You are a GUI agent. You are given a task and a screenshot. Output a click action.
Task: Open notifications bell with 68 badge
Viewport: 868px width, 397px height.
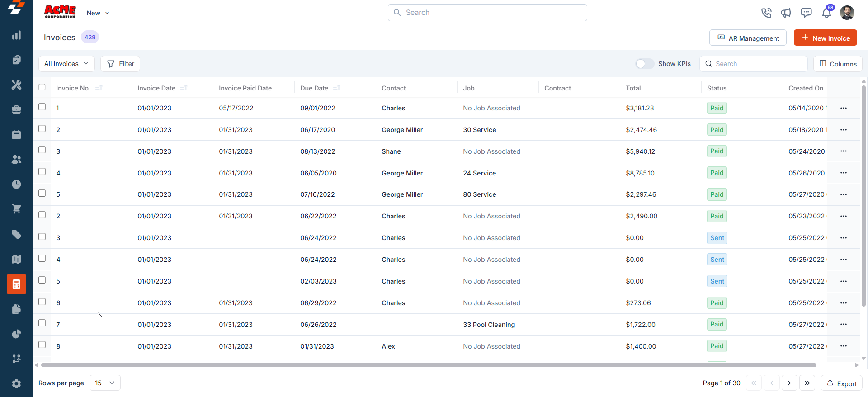[827, 12]
